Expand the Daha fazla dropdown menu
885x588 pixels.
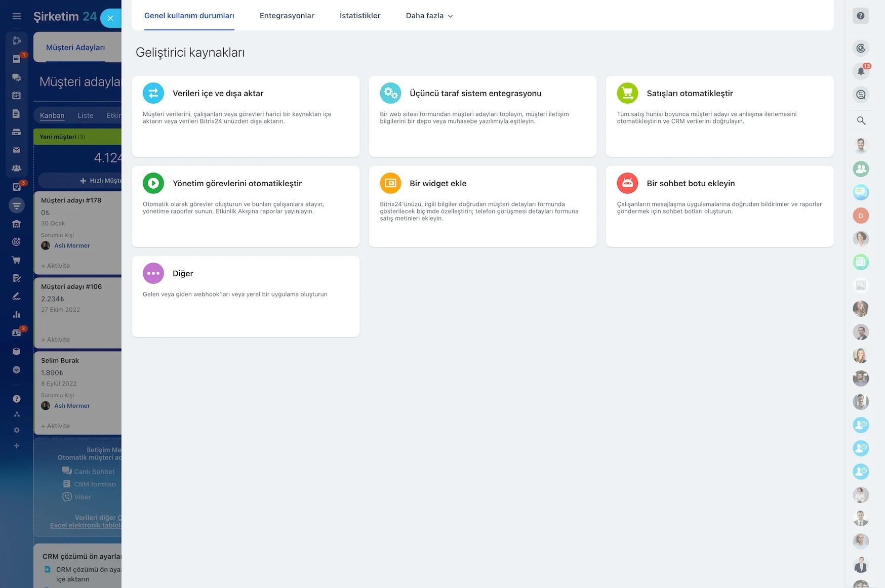pos(429,16)
